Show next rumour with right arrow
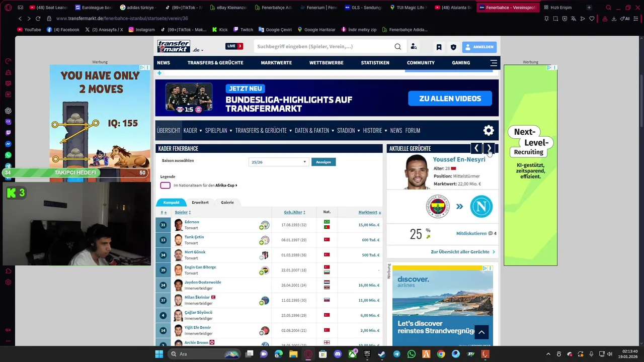This screenshot has width=644, height=362. point(489,148)
